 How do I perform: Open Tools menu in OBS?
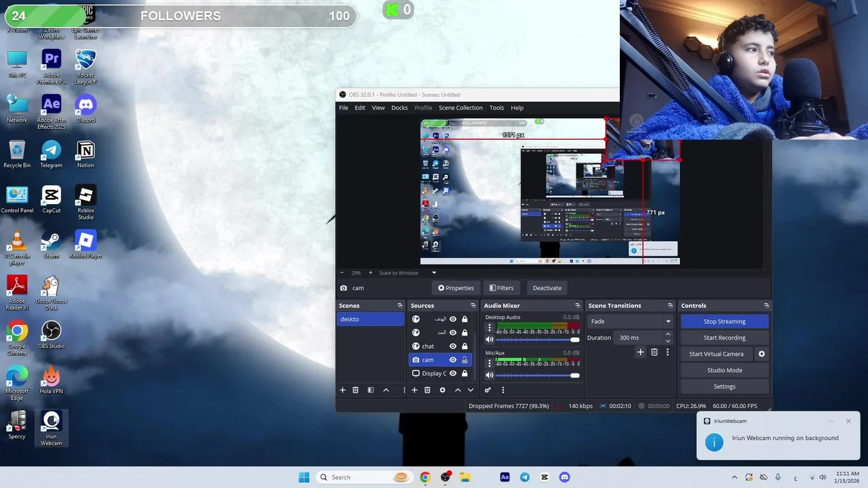[496, 108]
